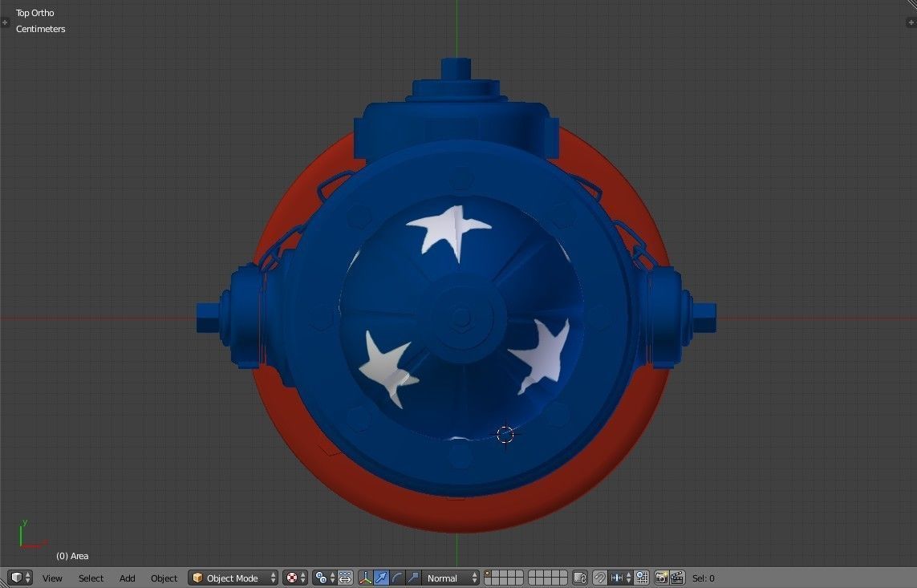Screen dimensions: 917x588
Task: Open the pivot point selector
Action: click(324, 578)
